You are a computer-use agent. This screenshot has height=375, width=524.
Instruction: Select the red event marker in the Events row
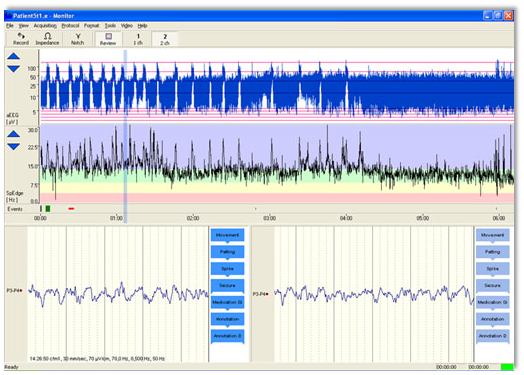(x=71, y=209)
